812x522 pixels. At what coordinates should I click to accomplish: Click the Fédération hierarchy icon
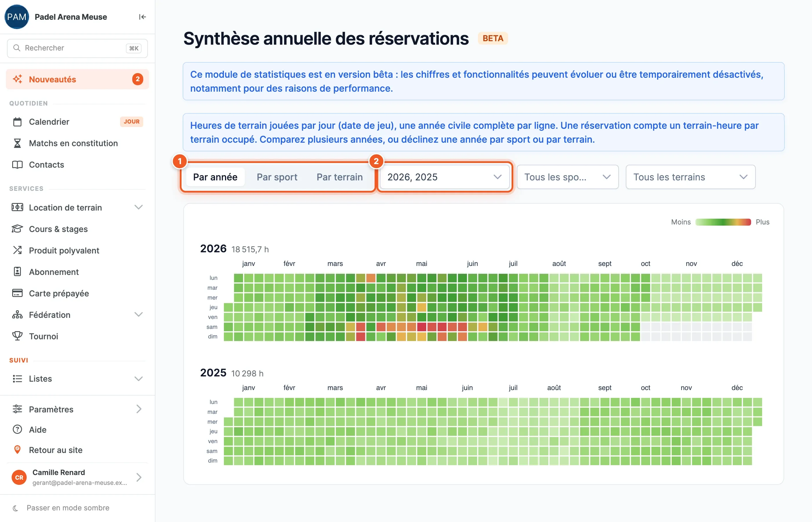(17, 315)
